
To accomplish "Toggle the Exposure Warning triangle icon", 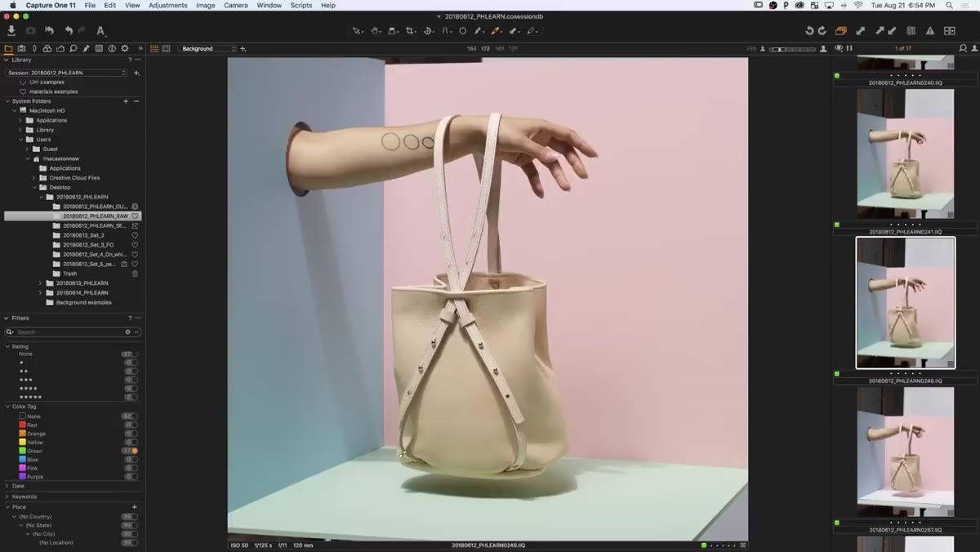I will tap(930, 31).
